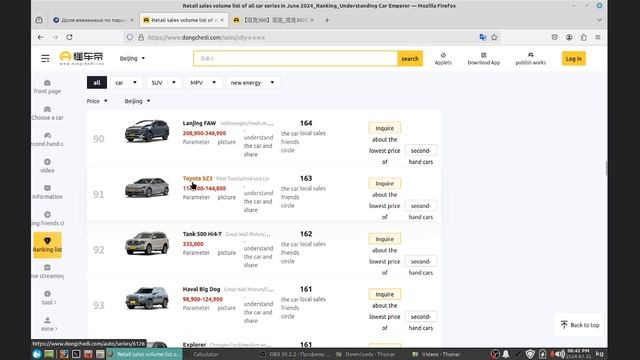Open a new browser tab
The height and width of the screenshot is (360, 640).
(327, 20)
